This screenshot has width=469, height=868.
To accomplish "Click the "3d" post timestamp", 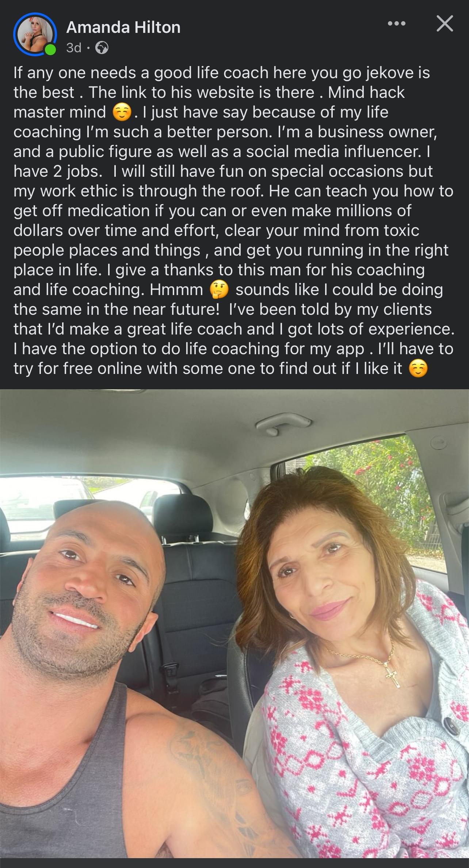I will [74, 48].
